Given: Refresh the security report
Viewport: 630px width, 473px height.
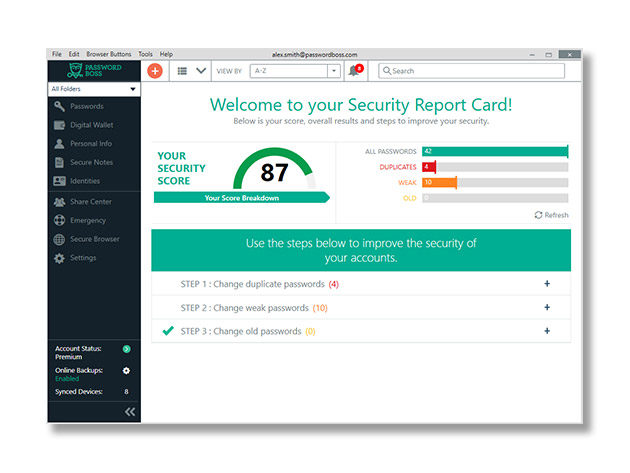Looking at the screenshot, I should point(551,215).
